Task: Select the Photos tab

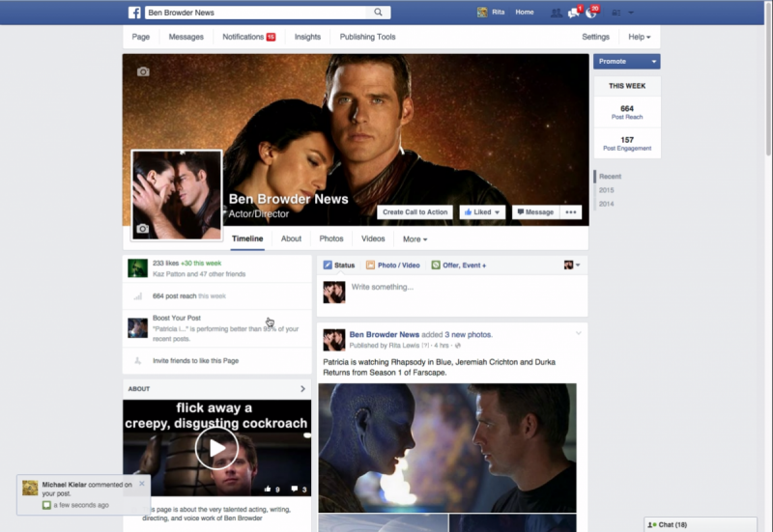Action: [x=331, y=238]
